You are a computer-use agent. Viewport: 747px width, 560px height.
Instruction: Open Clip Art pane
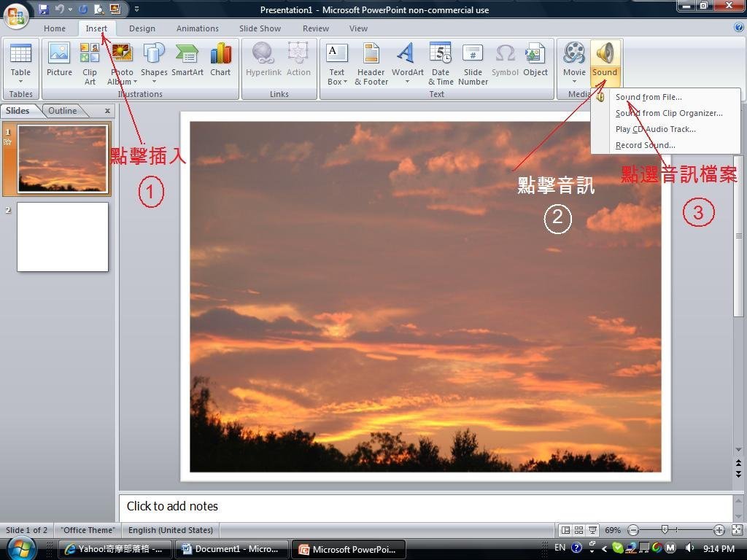pos(90,64)
